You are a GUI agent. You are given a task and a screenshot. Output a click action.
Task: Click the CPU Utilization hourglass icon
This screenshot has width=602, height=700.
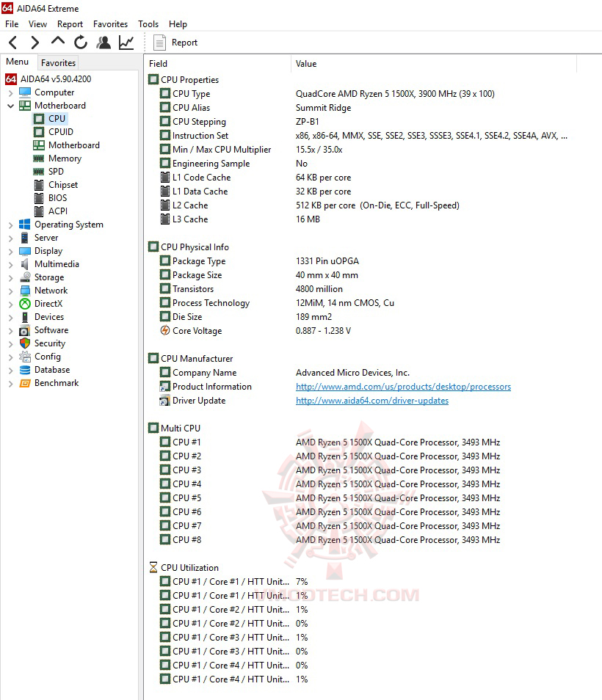(x=153, y=567)
